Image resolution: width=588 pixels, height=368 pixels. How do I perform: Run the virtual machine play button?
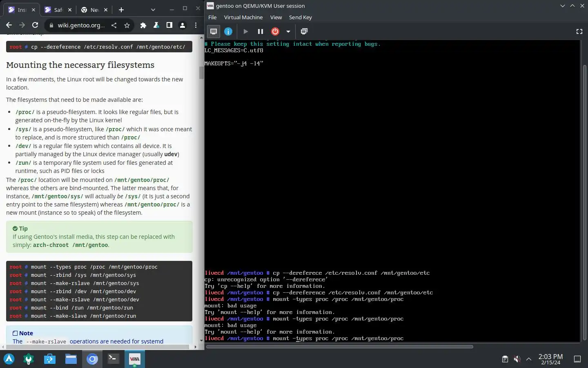[x=245, y=31]
